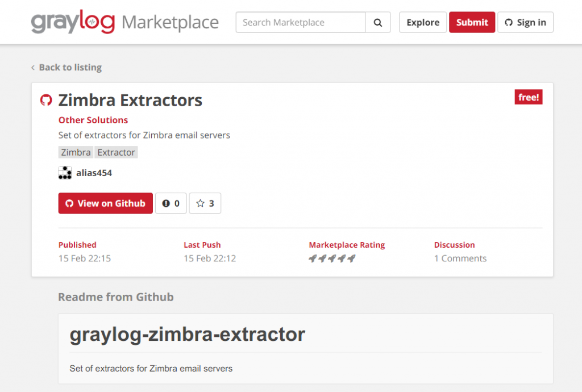Click the issues counter showing 0
Screen dimensions: 582x392
coord(171,203)
